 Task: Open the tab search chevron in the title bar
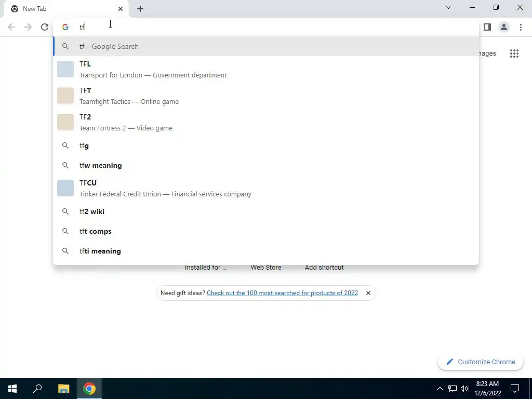pyautogui.click(x=448, y=7)
